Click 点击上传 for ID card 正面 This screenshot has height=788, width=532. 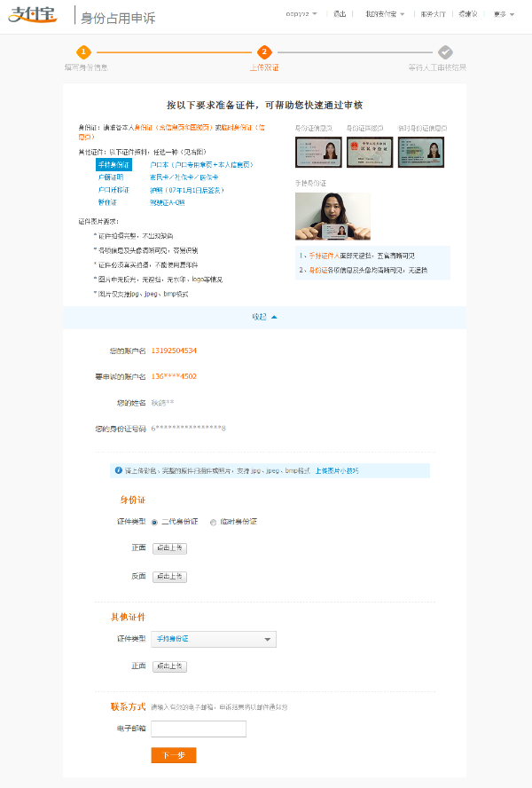(x=169, y=548)
